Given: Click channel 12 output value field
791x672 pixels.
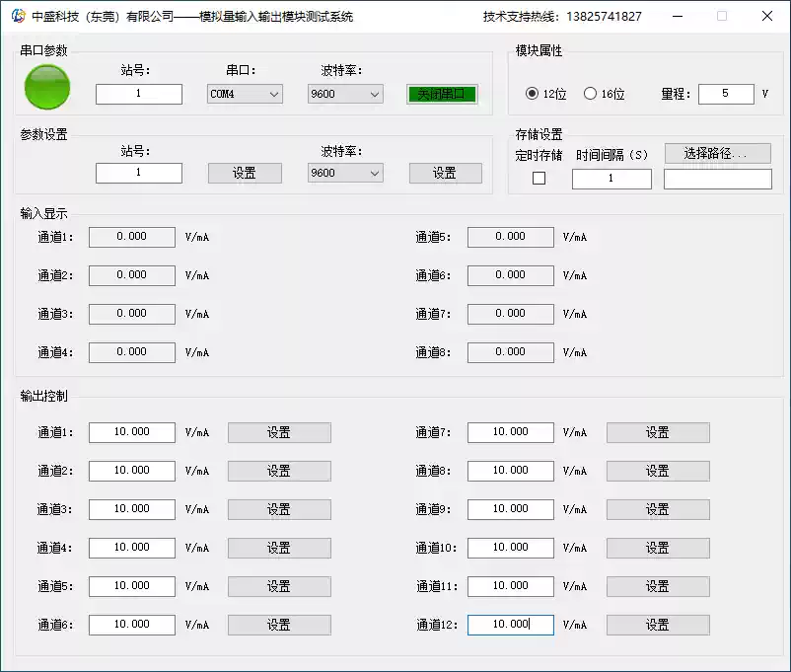Looking at the screenshot, I should [x=510, y=625].
